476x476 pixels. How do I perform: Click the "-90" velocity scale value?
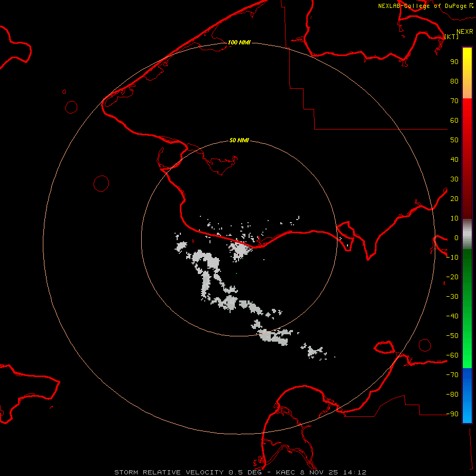(x=452, y=414)
